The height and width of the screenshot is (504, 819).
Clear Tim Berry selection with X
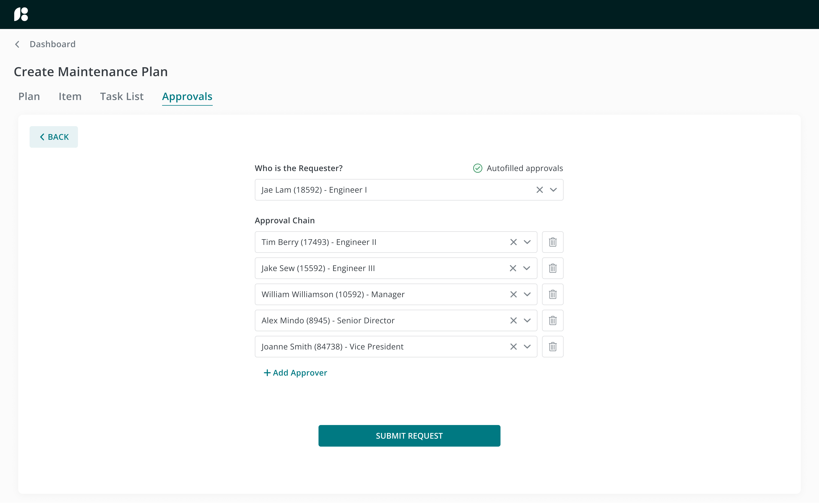tap(513, 242)
